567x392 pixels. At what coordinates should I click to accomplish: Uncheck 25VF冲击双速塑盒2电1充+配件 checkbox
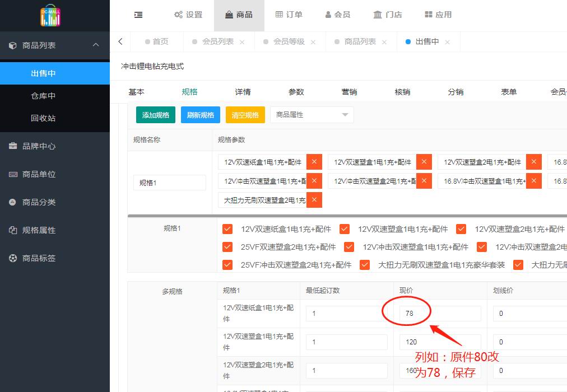point(227,265)
